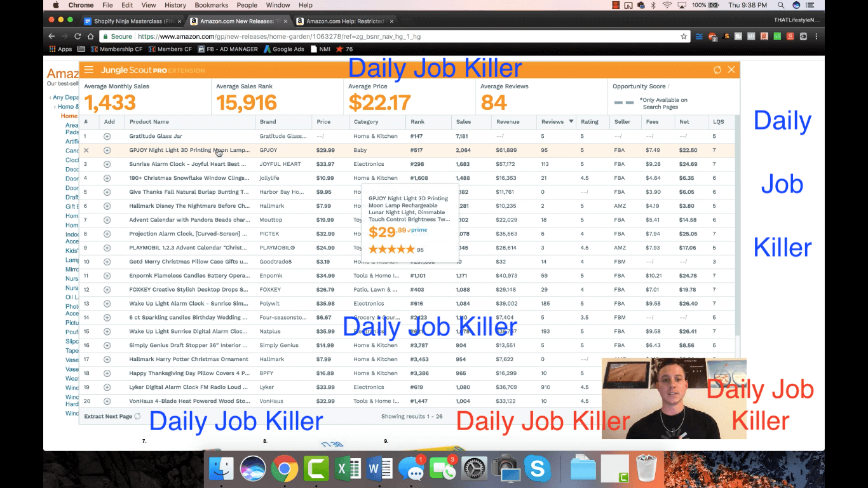Remove the GPJOY Night Light row with X

click(x=86, y=151)
